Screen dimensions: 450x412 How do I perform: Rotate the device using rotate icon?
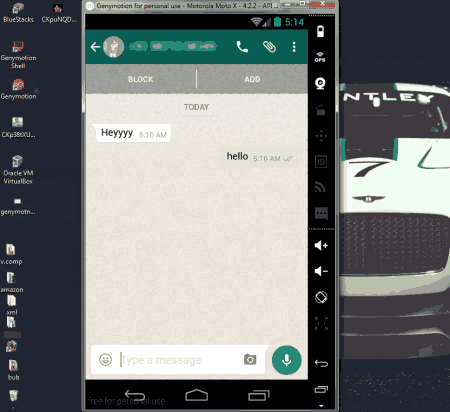pyautogui.click(x=321, y=297)
